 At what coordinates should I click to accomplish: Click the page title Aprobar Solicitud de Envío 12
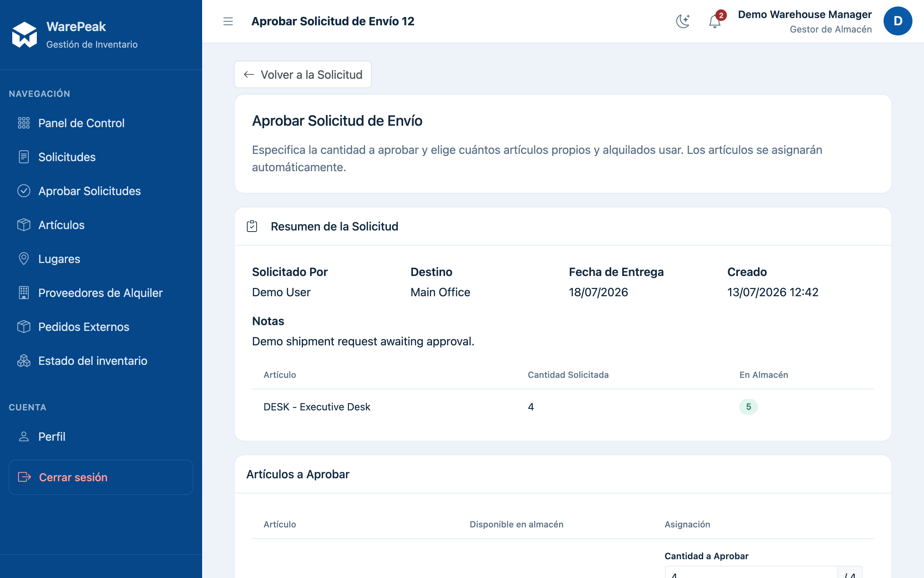tap(332, 21)
